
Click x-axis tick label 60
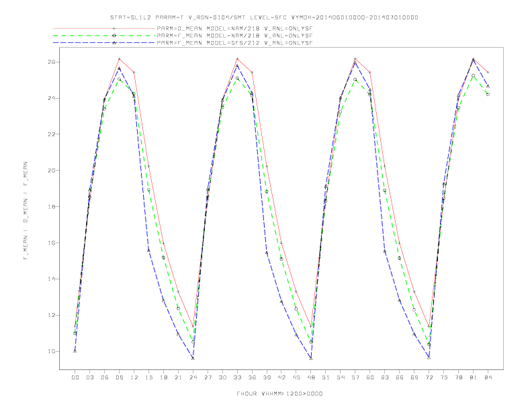[370, 377]
